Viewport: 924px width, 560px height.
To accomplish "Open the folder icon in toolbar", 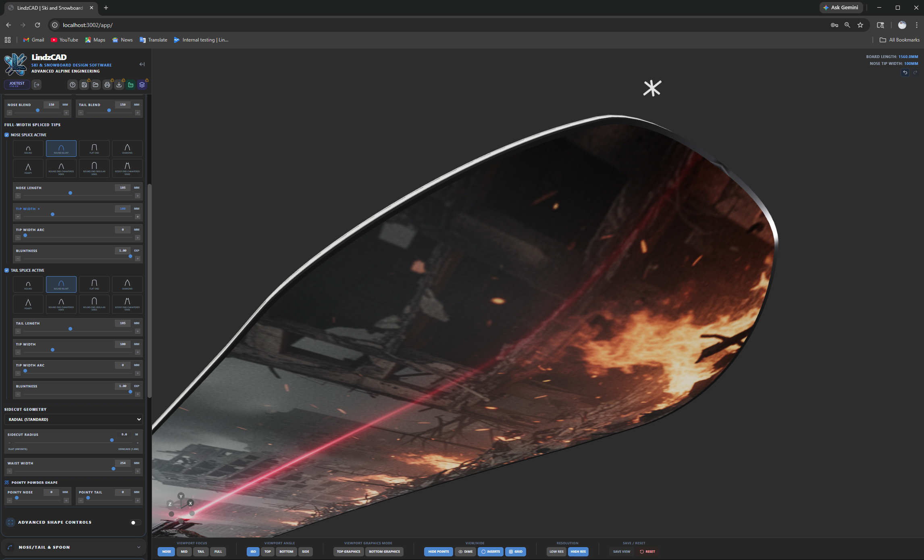I will coord(96,85).
